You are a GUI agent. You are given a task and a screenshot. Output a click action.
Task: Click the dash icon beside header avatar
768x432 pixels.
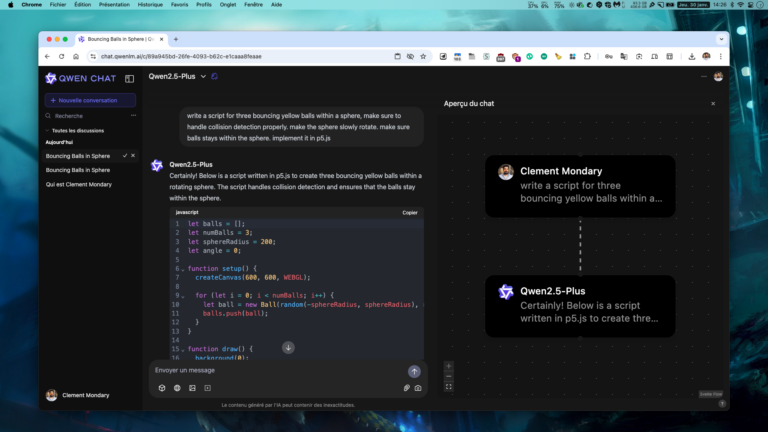704,76
